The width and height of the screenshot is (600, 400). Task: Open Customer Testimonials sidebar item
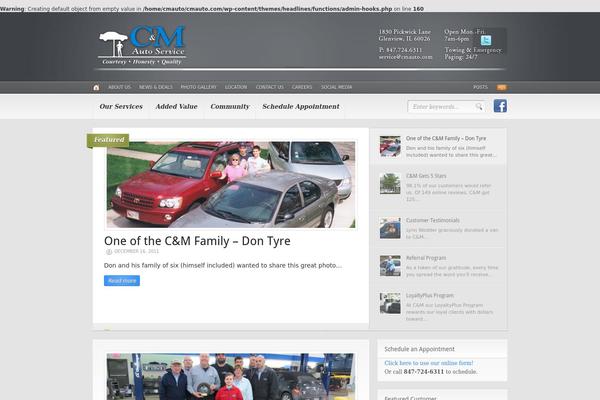pos(433,220)
